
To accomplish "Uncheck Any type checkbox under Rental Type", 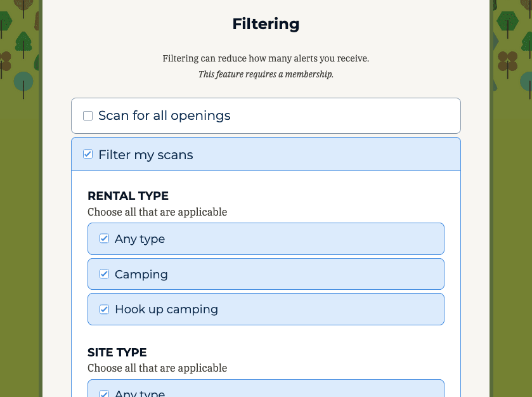I will (x=104, y=238).
